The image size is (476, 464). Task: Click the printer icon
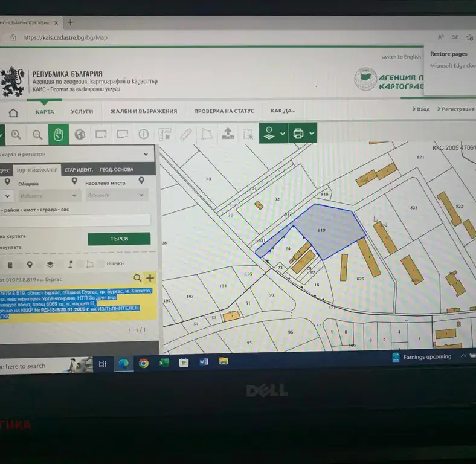[x=298, y=133]
